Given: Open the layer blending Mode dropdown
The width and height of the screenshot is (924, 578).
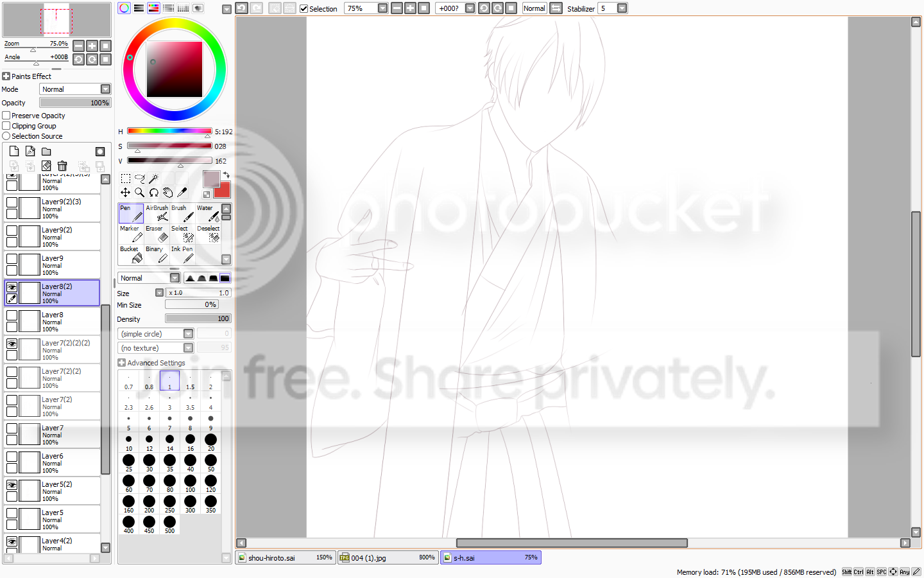Looking at the screenshot, I should point(75,89).
